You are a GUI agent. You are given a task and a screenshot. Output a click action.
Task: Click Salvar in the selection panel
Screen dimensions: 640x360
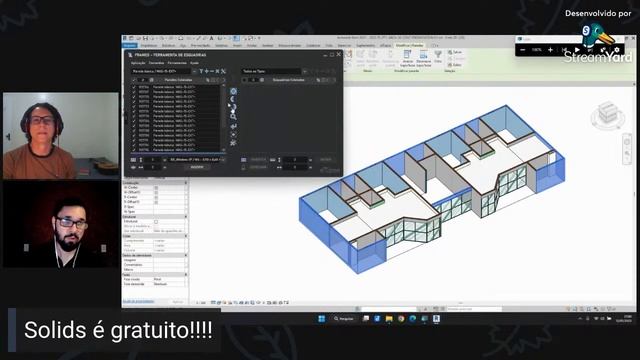pos(454,52)
